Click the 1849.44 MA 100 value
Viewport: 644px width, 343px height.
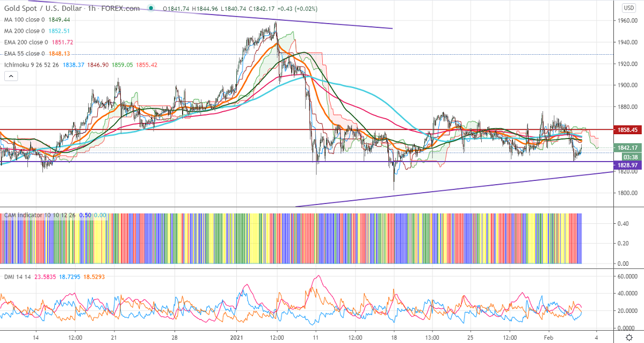pyautogui.click(x=59, y=20)
